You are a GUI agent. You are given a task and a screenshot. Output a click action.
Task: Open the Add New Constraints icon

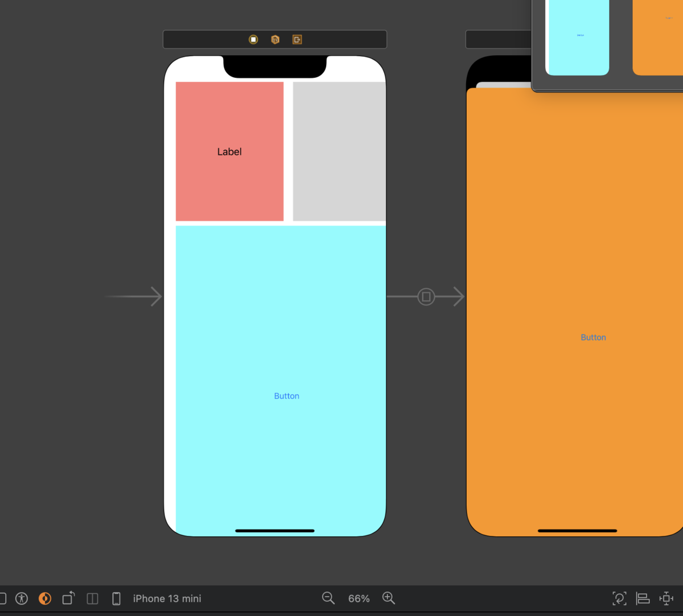pyautogui.click(x=666, y=598)
